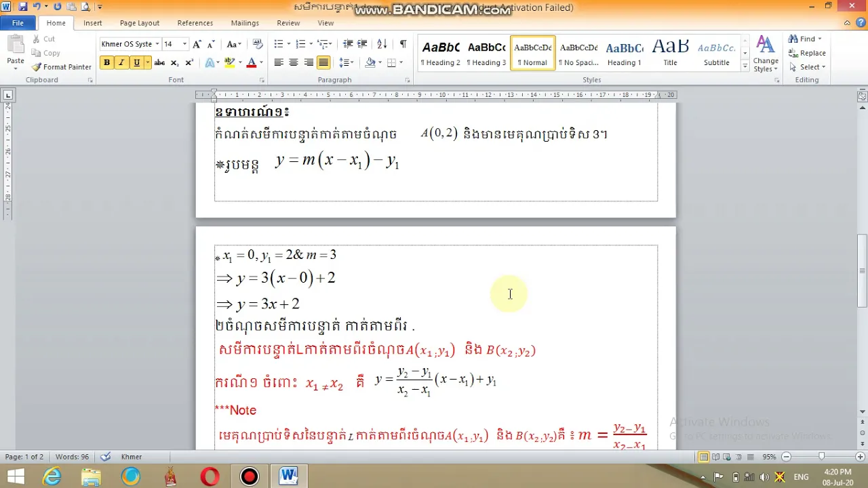Click the Windows Start button
This screenshot has width=868, height=488.
tap(15, 476)
